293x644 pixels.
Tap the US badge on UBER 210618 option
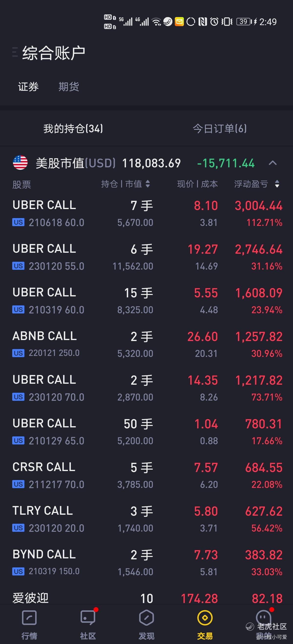coord(18,222)
